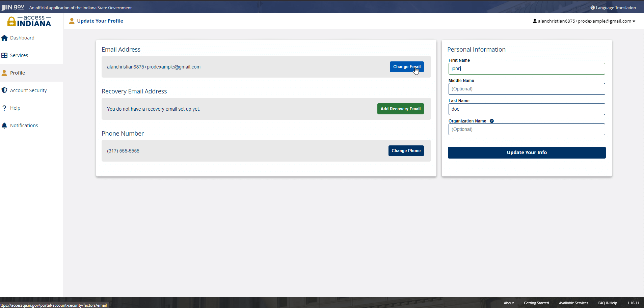Image resolution: width=644 pixels, height=308 pixels.
Task: Click the Dashboard house icon
Action: 4,38
